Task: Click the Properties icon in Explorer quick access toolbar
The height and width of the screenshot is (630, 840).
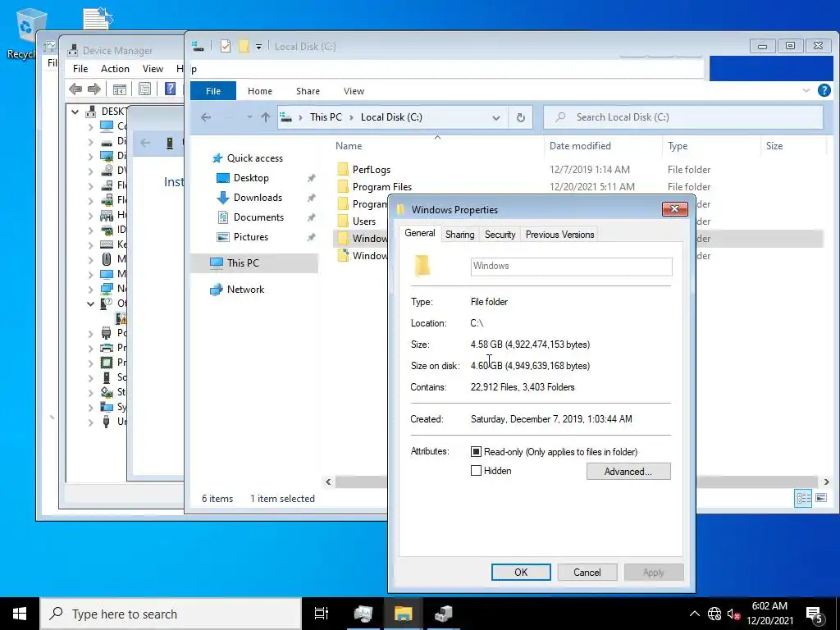Action: [226, 47]
